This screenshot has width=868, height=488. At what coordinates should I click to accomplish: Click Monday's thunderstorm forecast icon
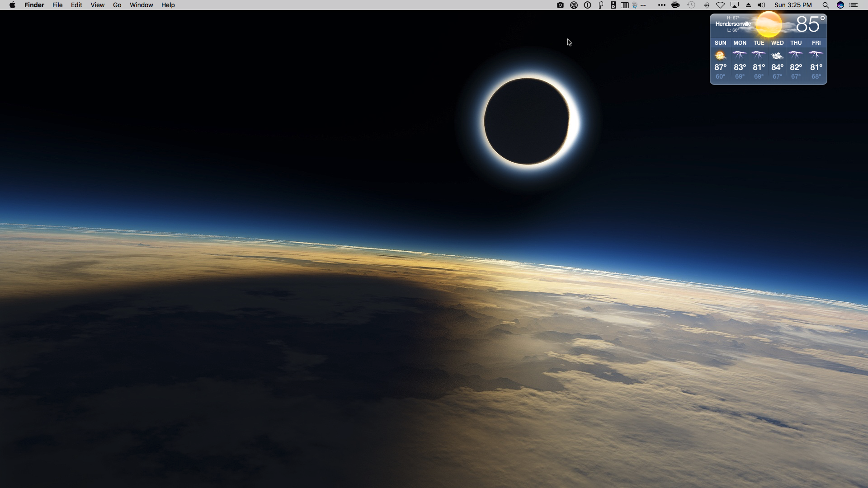740,56
